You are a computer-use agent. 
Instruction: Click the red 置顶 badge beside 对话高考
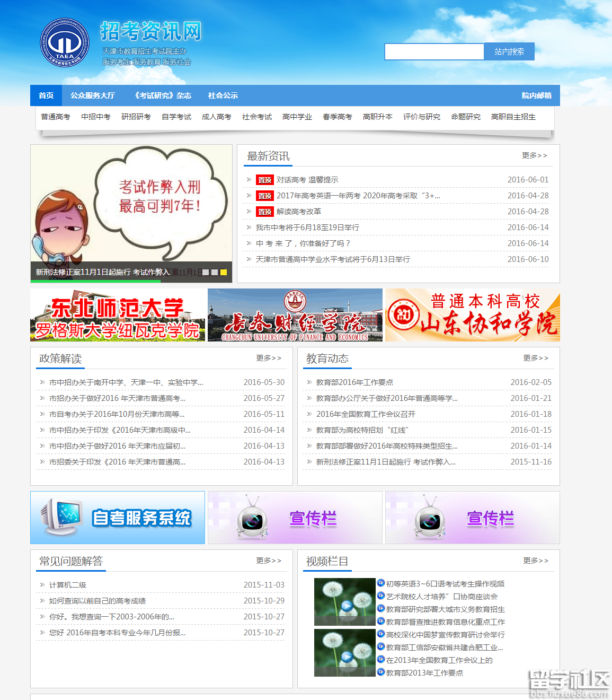264,180
